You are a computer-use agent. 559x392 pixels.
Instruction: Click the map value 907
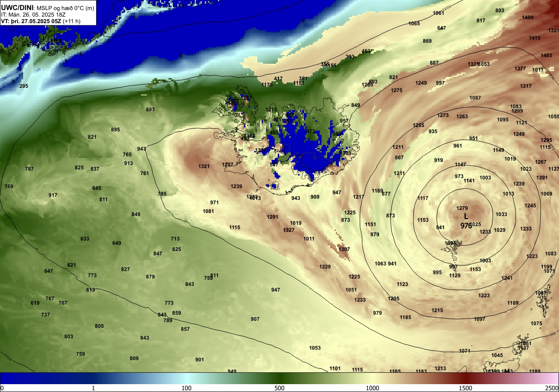click(x=255, y=319)
